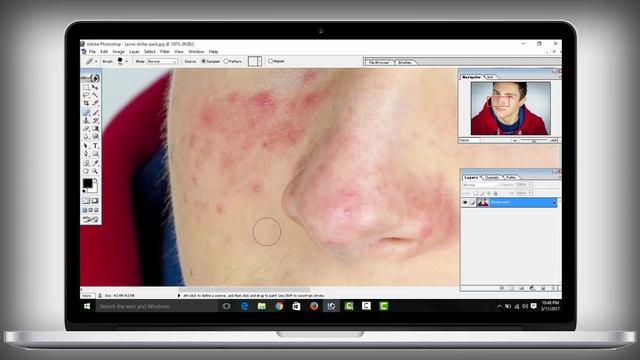Image resolution: width=640 pixels, height=360 pixels.
Task: Toggle lock transparent pixels in Layers panel
Action: coord(476,193)
